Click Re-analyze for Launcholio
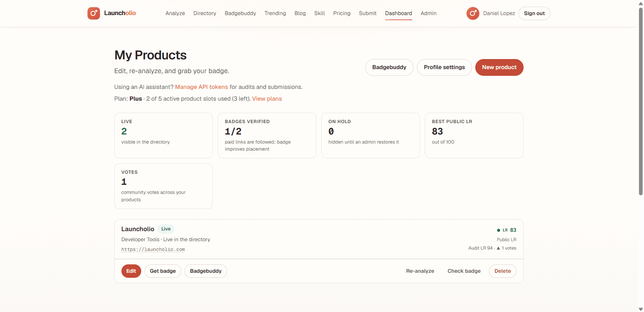The width and height of the screenshot is (644, 312). [x=420, y=271]
